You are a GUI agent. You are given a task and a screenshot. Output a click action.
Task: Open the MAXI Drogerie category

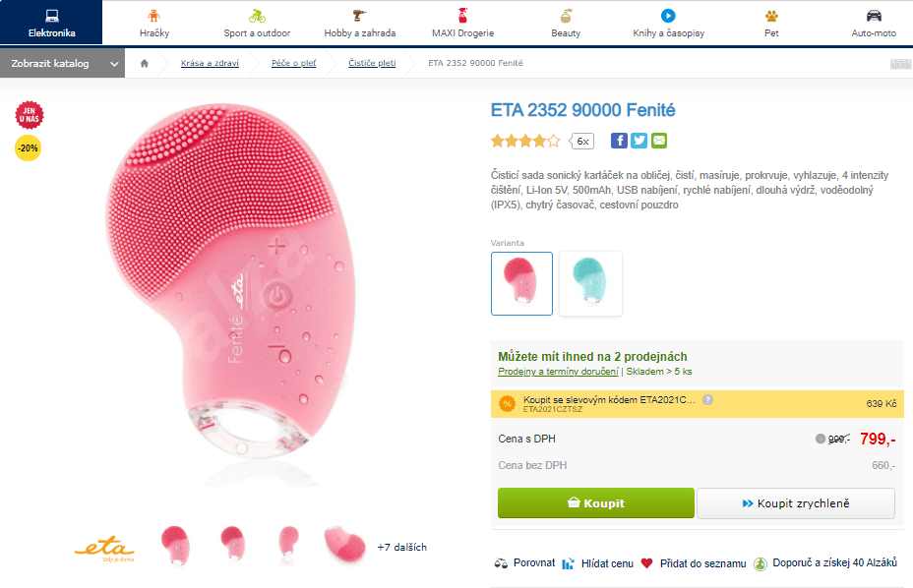coord(462,24)
